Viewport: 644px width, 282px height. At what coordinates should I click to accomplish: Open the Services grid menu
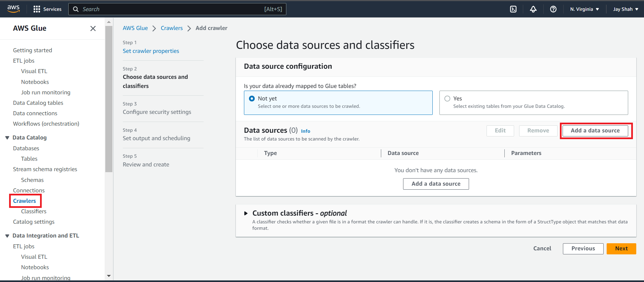pos(47,9)
